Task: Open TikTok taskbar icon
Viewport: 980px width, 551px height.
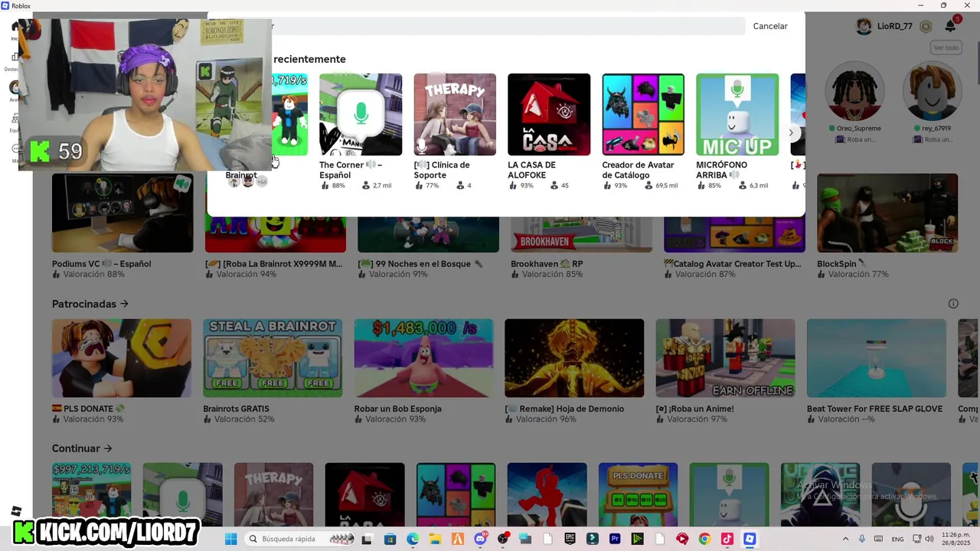Action: [727, 539]
